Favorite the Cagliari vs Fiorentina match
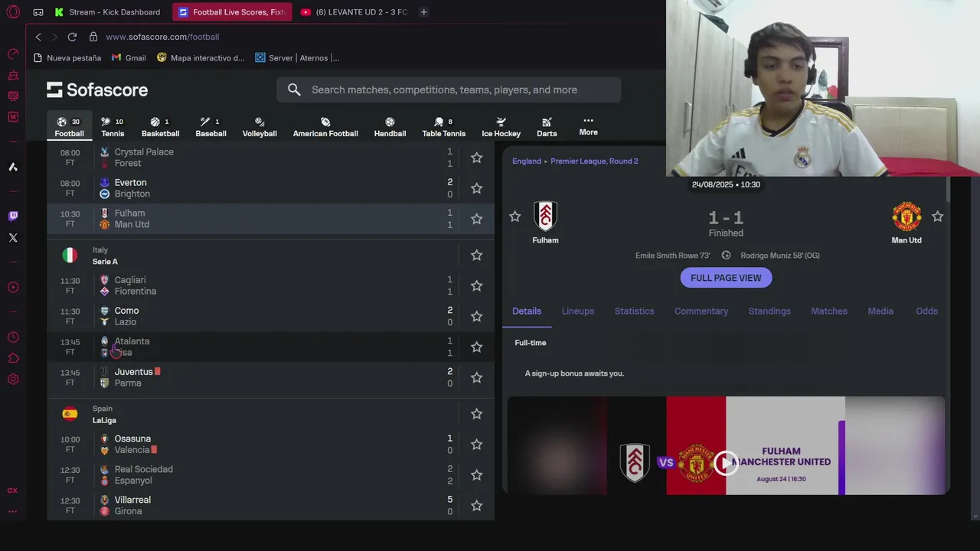 point(476,285)
